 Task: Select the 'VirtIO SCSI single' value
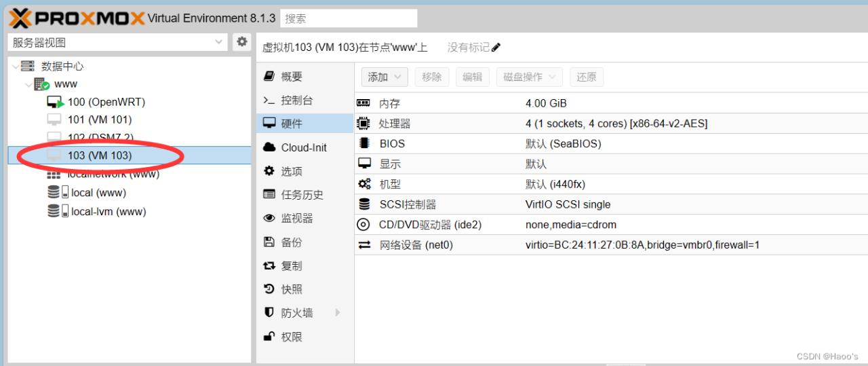point(568,204)
